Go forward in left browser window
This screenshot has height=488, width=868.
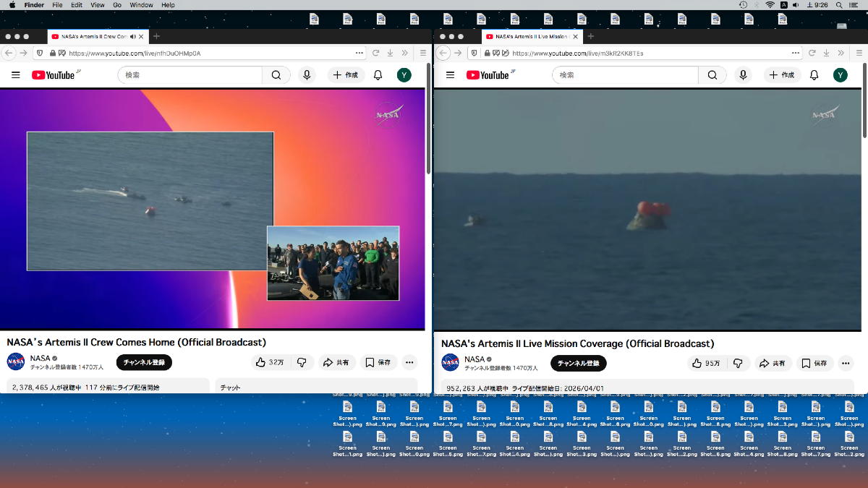tap(23, 53)
